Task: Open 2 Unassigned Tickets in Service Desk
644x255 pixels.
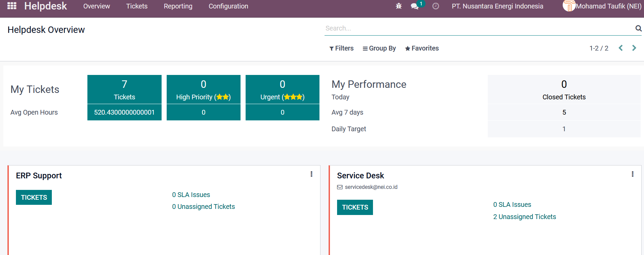Action: pyautogui.click(x=524, y=217)
